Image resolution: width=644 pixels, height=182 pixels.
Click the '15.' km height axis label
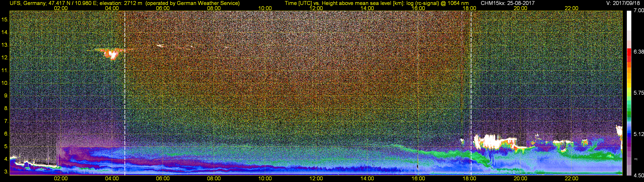(x=5, y=19)
